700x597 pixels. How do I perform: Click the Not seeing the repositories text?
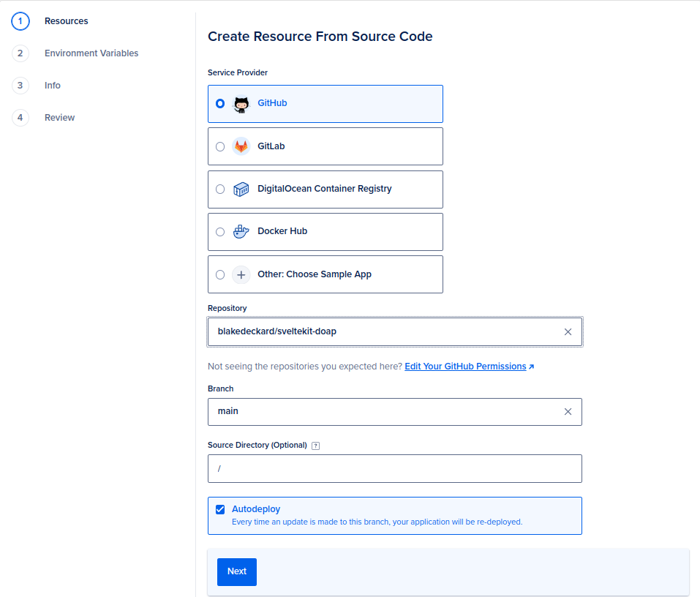305,366
